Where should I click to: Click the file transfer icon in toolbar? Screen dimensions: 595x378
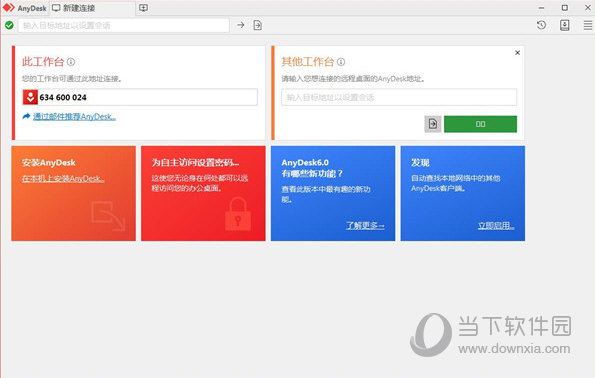(257, 25)
